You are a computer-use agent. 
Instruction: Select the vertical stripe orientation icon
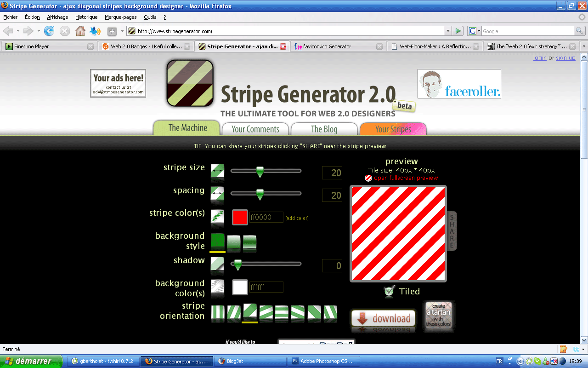[218, 314]
